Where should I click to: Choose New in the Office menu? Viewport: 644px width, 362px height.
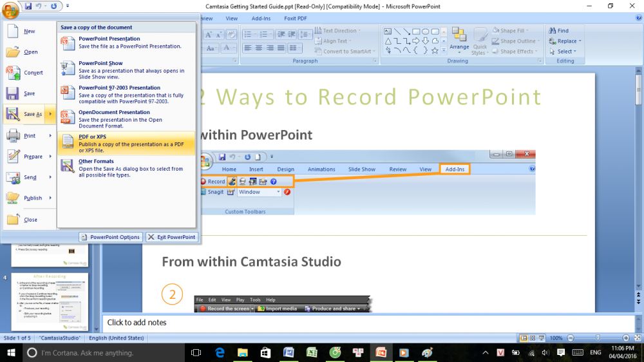[29, 31]
